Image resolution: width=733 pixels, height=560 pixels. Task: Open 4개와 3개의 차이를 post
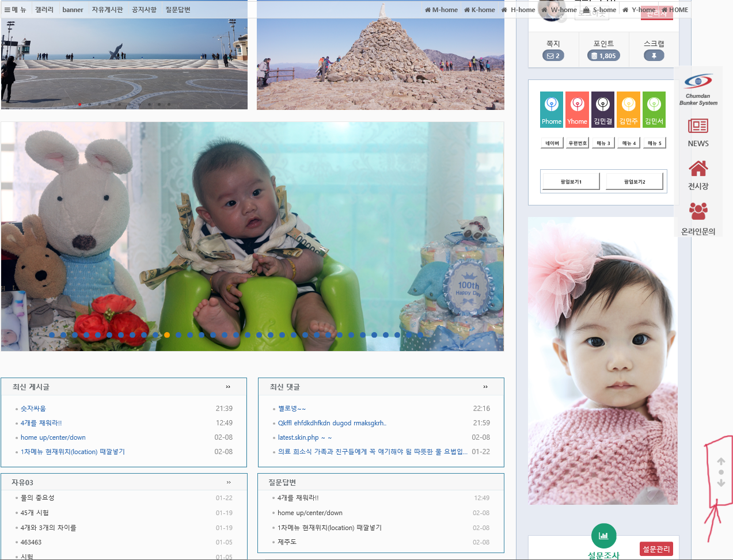(48, 528)
